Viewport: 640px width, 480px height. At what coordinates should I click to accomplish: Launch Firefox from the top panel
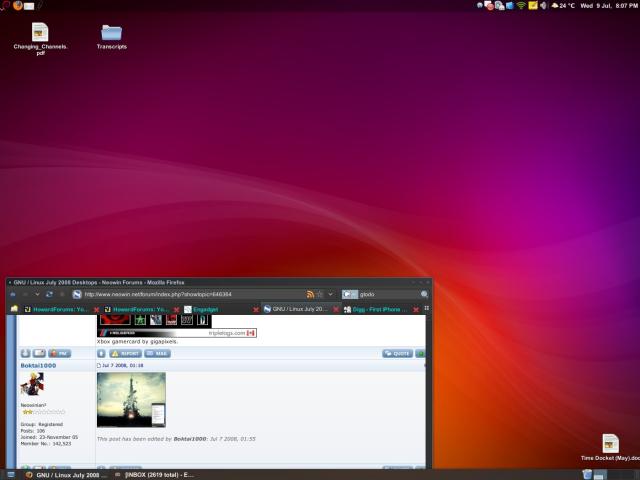pos(18,5)
